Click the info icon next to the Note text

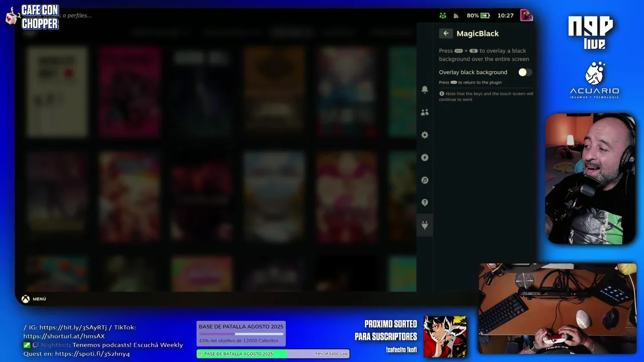coord(442,94)
